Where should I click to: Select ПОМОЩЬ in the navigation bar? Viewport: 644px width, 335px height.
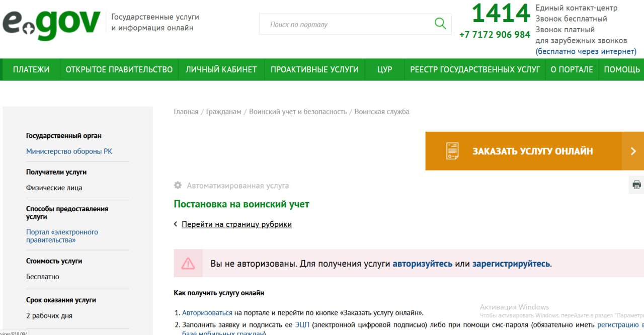click(622, 70)
